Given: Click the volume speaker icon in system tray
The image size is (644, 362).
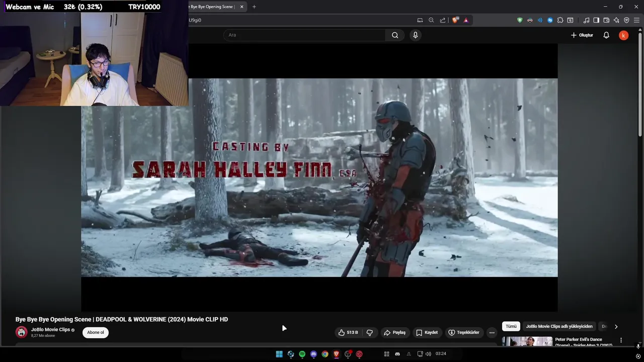Looking at the screenshot, I should click(428, 354).
